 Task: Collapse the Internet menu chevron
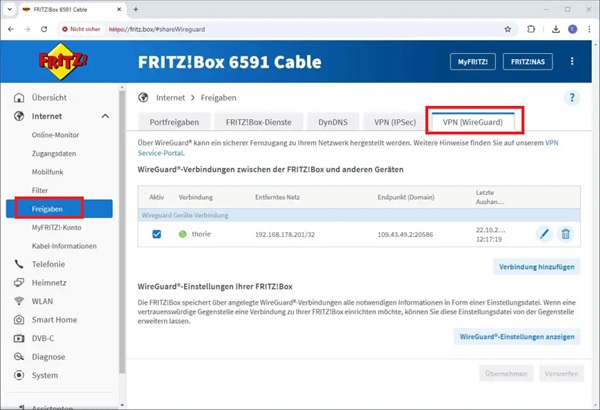click(105, 116)
